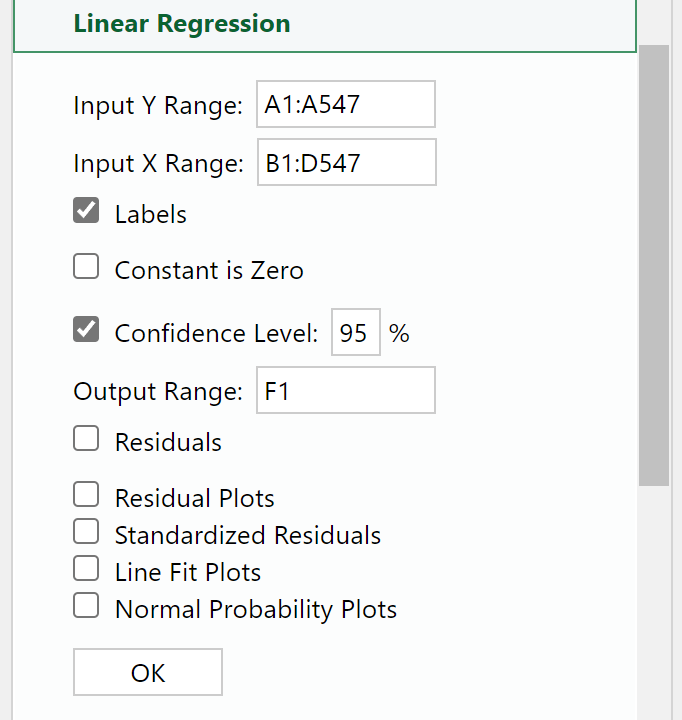
Task: Click the "Confidence Level:" label text
Action: [x=217, y=333]
